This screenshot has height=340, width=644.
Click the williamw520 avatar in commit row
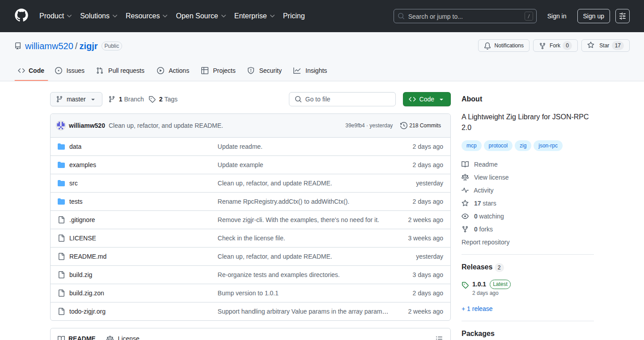[61, 126]
